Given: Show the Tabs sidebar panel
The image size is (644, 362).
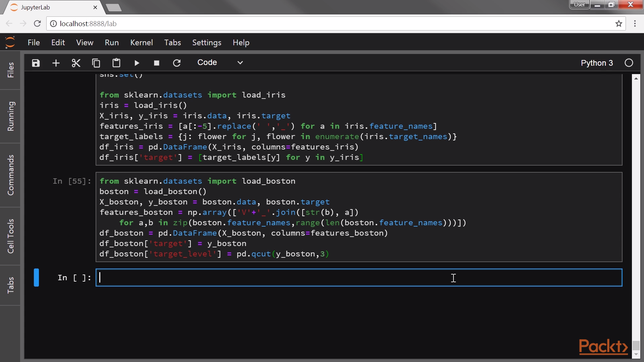Looking at the screenshot, I should point(10,285).
